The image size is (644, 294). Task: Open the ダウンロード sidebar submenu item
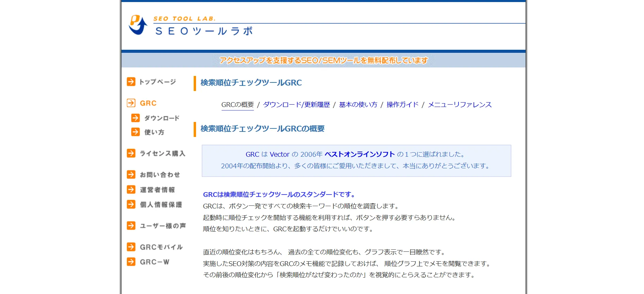(x=162, y=118)
